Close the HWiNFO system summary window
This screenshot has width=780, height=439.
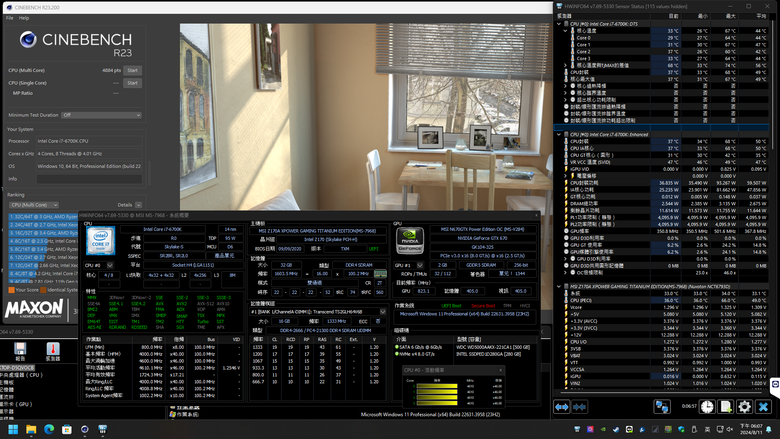(x=536, y=215)
